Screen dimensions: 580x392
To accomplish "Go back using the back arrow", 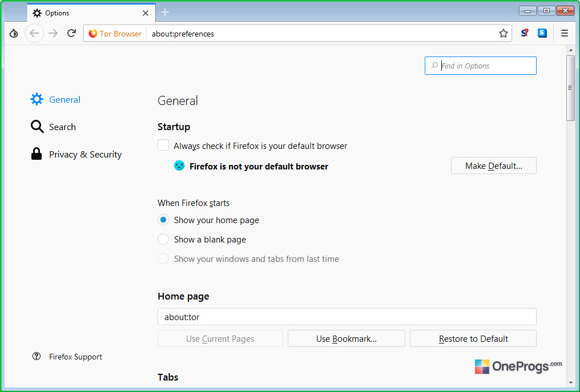I will coord(34,34).
